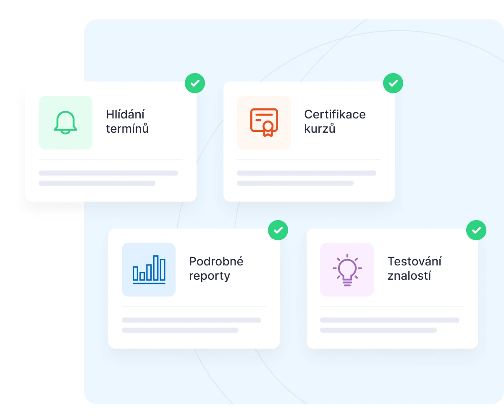Click longer placeholder line in Testování znalostí card

tap(390, 320)
